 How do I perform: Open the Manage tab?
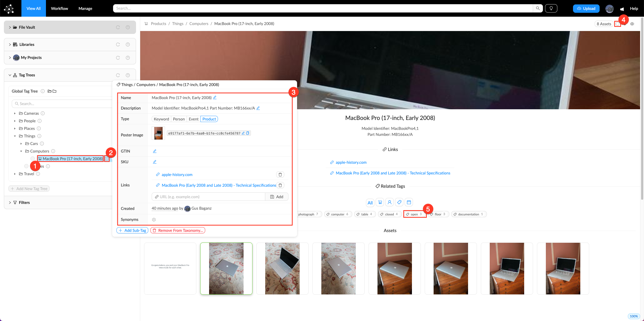pos(85,8)
